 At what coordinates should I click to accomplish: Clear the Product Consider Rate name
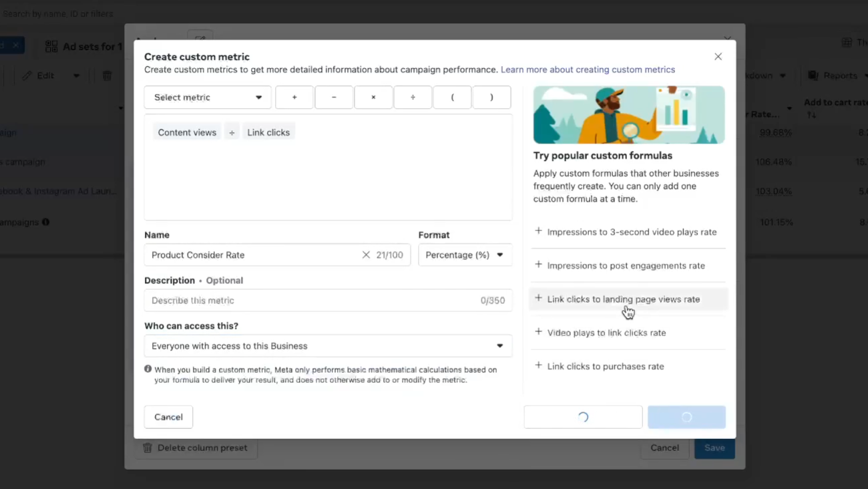[x=366, y=255]
